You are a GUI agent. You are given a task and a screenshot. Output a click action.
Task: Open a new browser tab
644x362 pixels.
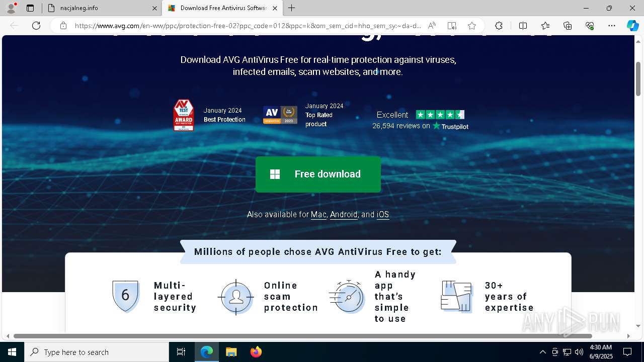pos(292,8)
